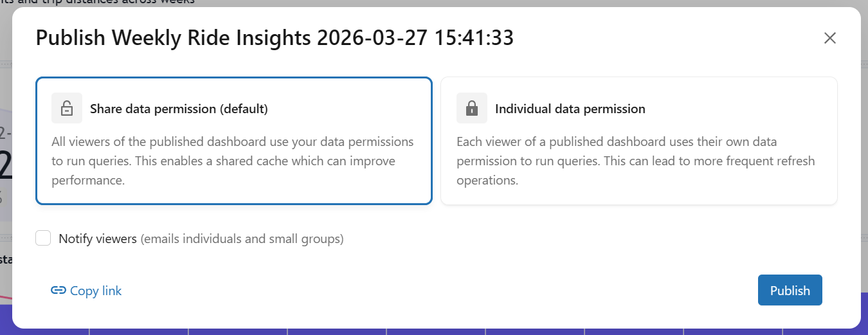Click the Individual data permission heading

click(x=570, y=109)
